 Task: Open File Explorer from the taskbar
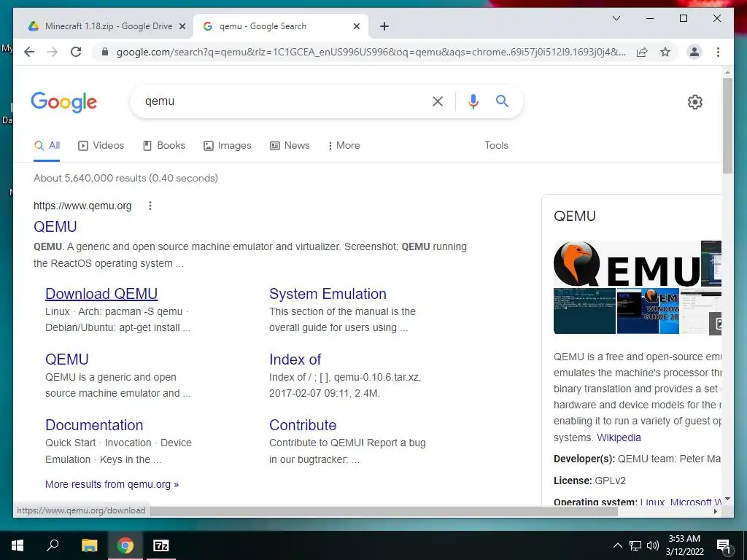(x=89, y=545)
